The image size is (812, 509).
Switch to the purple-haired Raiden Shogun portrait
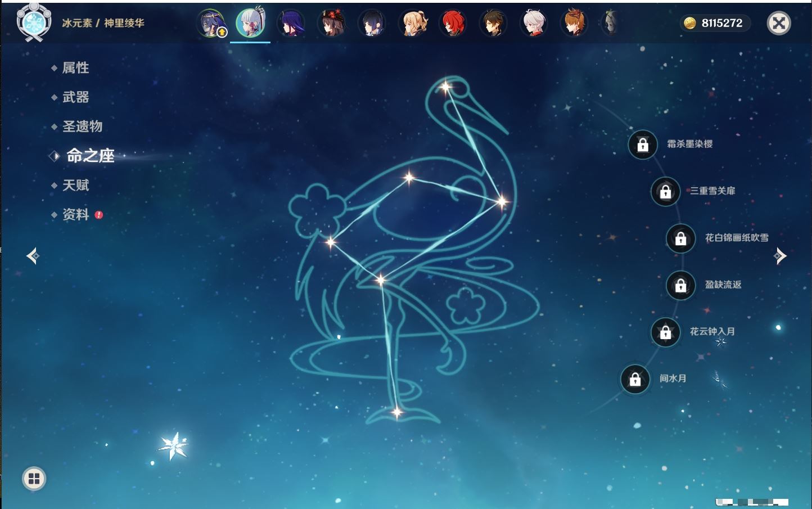[291, 24]
